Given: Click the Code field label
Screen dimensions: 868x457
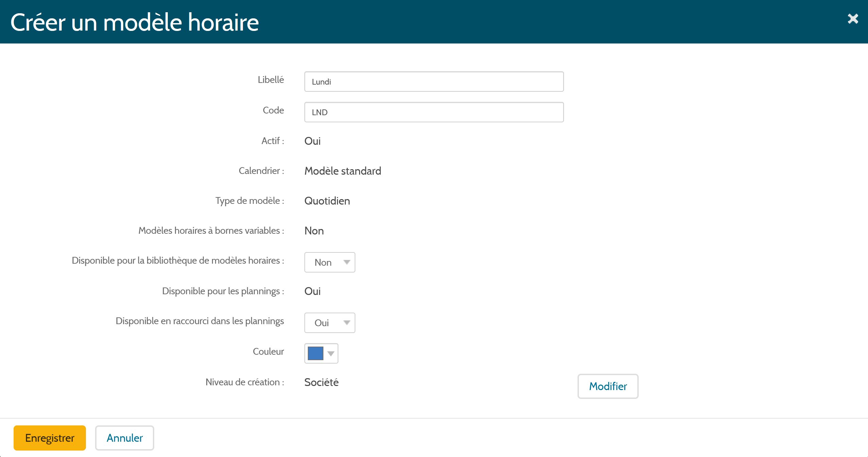Looking at the screenshot, I should pyautogui.click(x=273, y=110).
